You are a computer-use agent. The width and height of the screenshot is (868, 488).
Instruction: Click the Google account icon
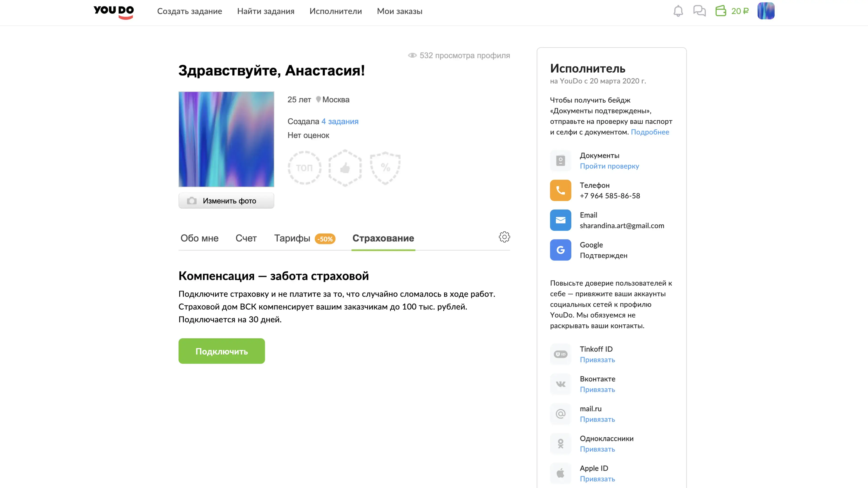560,250
